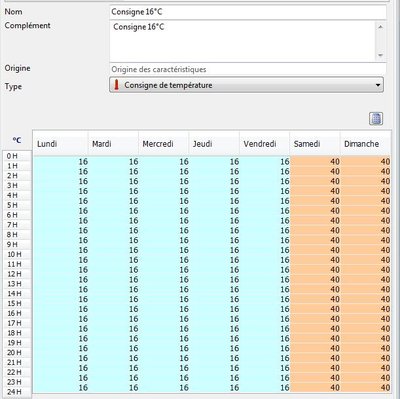Click Complément scrollbar up arrow
This screenshot has width=400, height=399.
(x=381, y=27)
